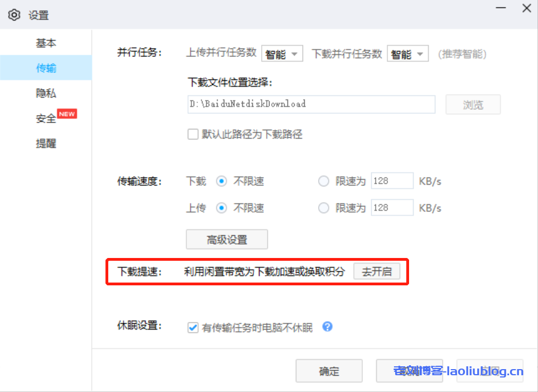Expand the 上传并行任务数 dropdown
The image size is (538, 392).
[x=282, y=54]
